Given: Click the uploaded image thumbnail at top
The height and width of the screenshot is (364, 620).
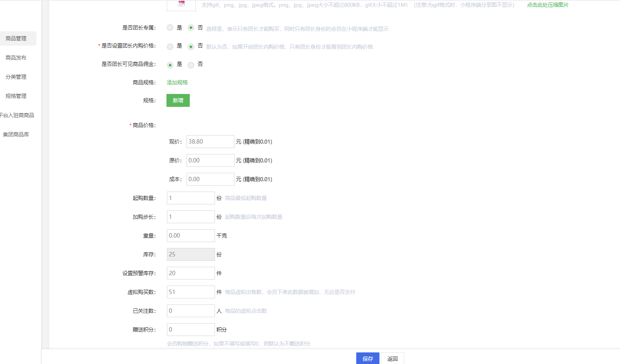Looking at the screenshot, I should point(181,4).
